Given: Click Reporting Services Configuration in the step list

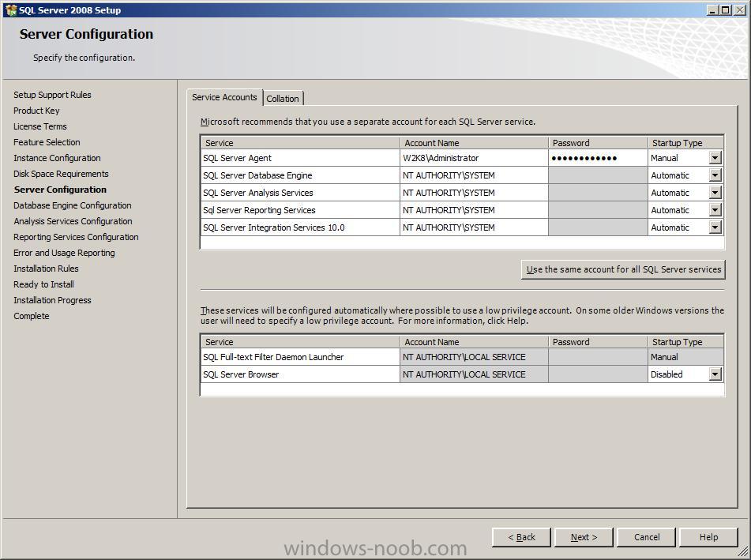Looking at the screenshot, I should (76, 237).
